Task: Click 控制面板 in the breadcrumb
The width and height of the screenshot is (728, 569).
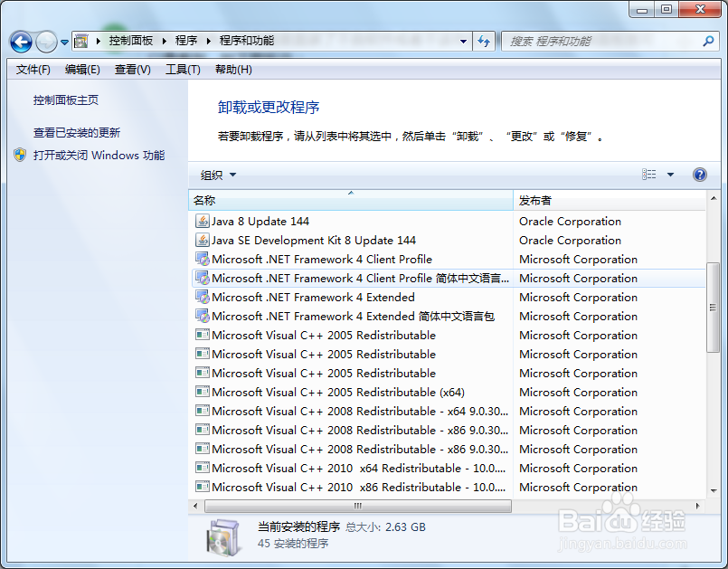Action: 131,41
